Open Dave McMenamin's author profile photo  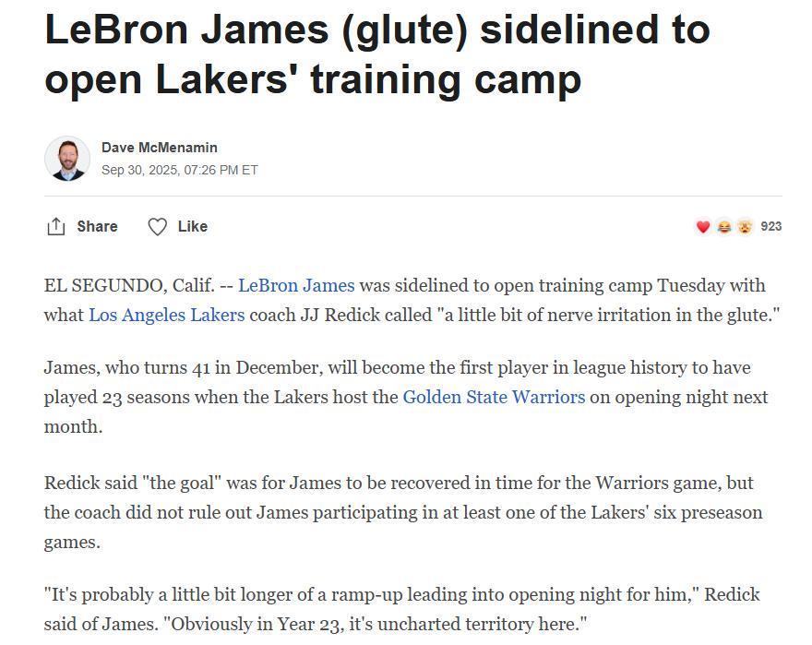(67, 159)
